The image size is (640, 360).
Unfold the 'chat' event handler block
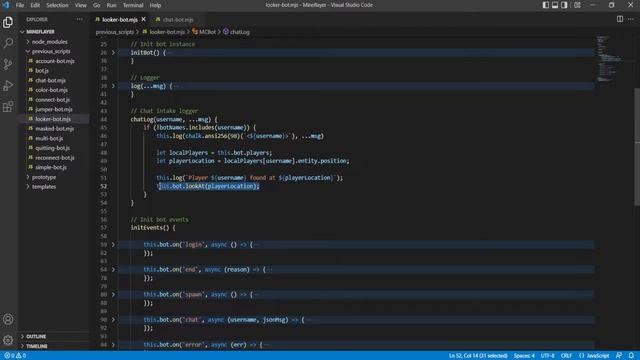(113, 320)
